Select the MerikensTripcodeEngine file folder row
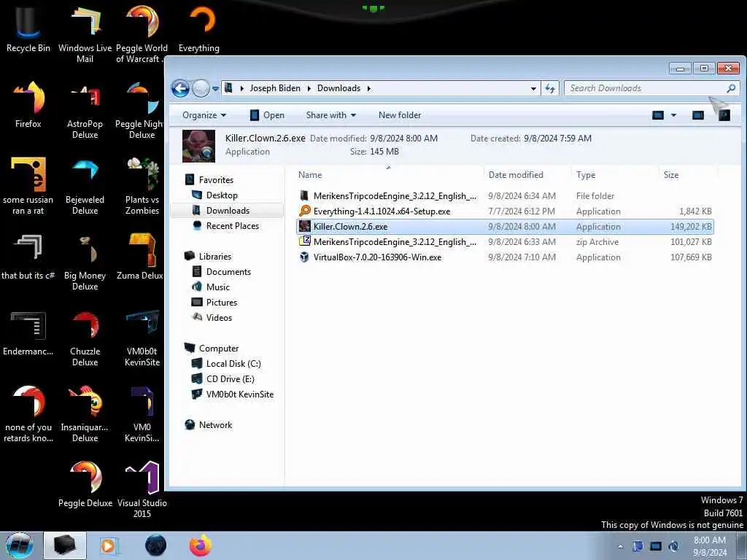This screenshot has height=560, width=747. (x=505, y=195)
